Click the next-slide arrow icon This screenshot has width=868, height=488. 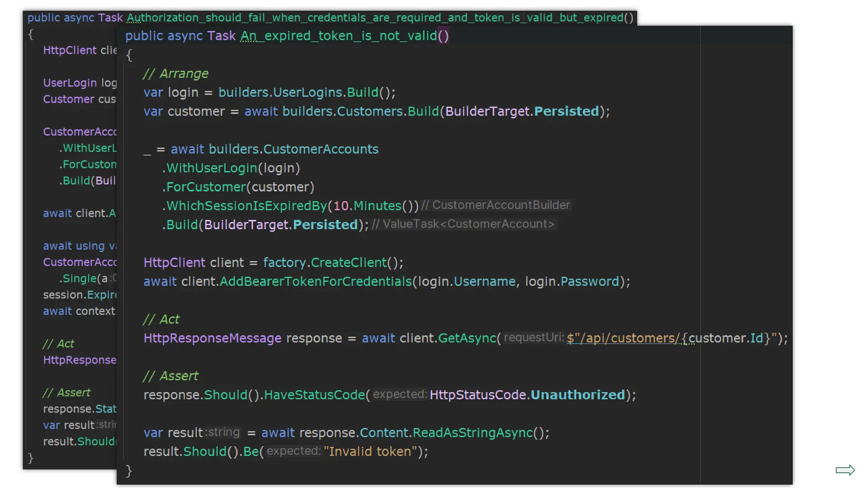(x=845, y=470)
